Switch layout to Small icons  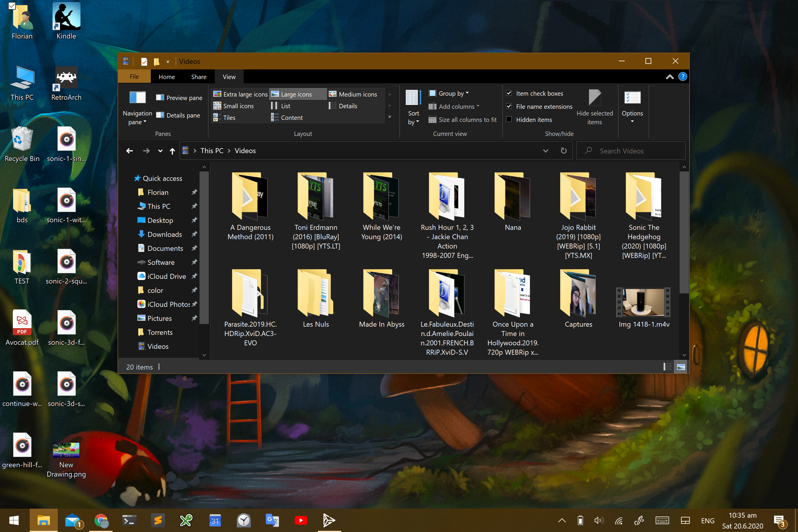233,106
